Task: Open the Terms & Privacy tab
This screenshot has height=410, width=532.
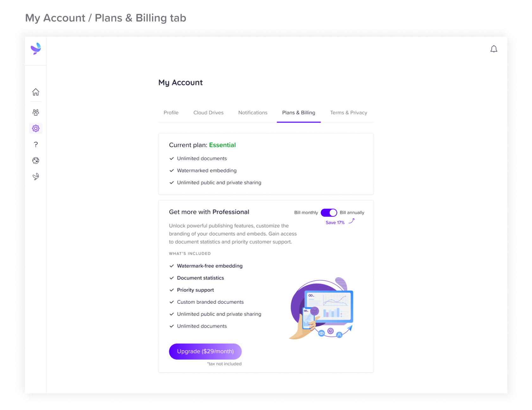Action: [x=349, y=113]
